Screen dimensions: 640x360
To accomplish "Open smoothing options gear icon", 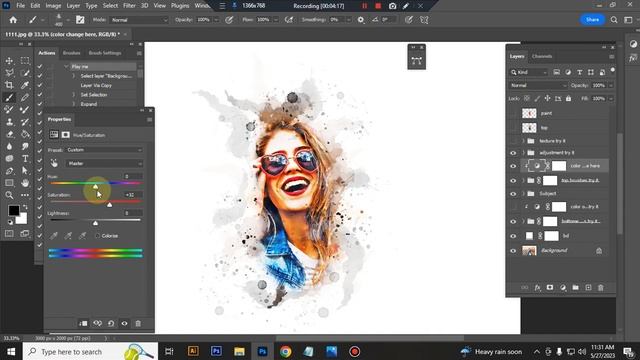I will [361, 20].
